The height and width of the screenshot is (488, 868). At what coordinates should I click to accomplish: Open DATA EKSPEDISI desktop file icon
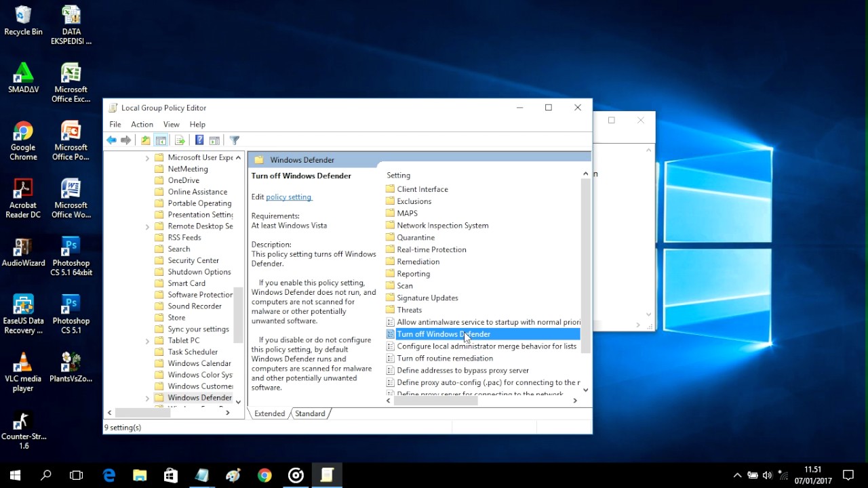pyautogui.click(x=71, y=25)
